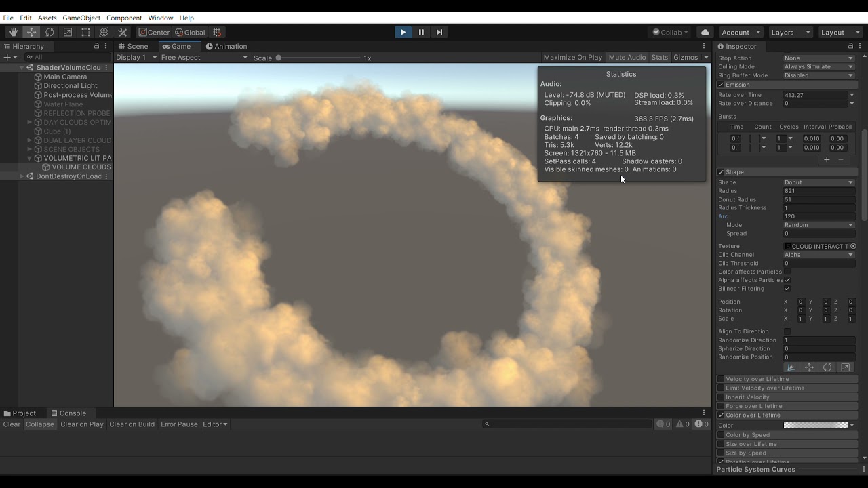868x488 pixels.
Task: Open Inspector panel options menu
Action: (860, 46)
